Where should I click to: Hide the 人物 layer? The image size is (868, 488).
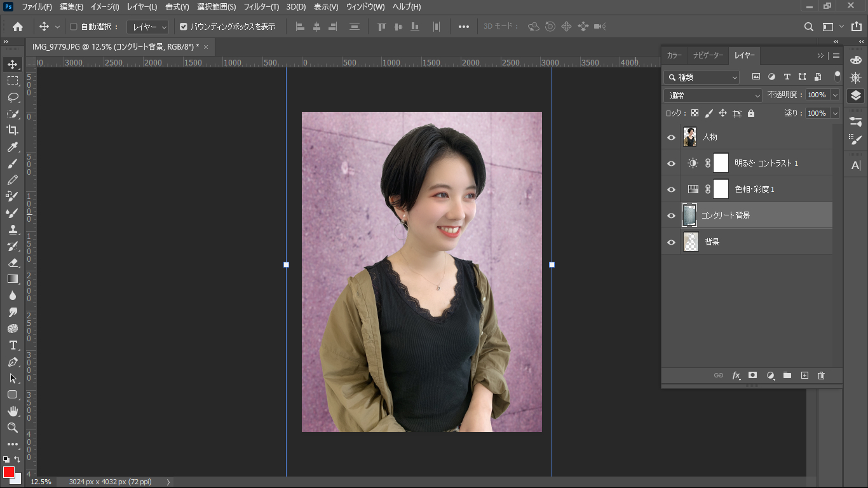[671, 137]
